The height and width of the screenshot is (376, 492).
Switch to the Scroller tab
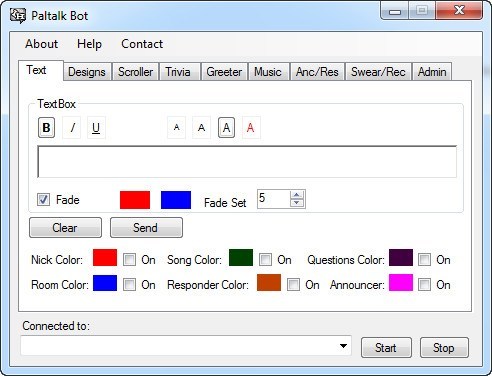136,72
